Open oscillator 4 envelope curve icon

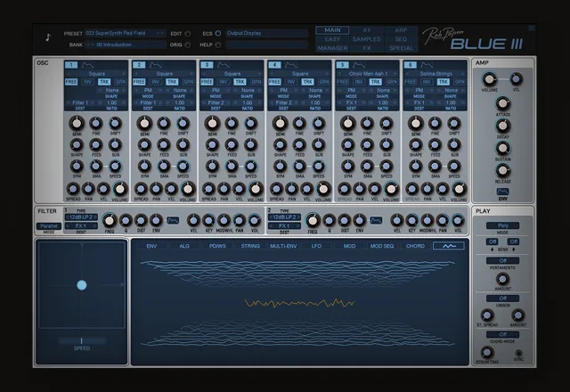(291, 65)
